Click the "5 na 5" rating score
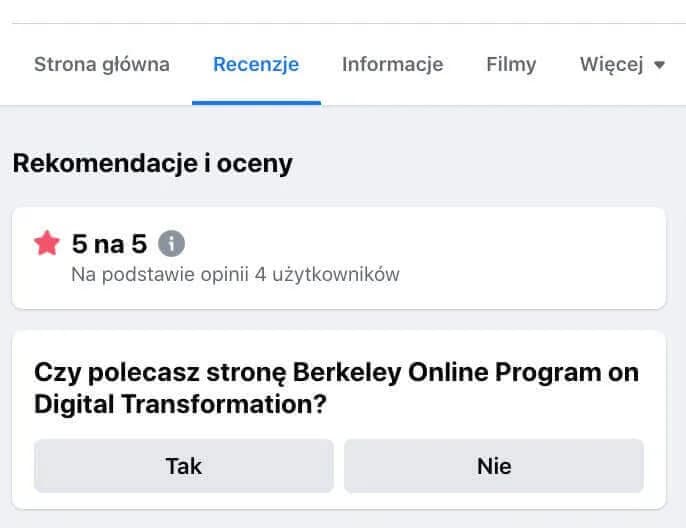Image resolution: width=686 pixels, height=528 pixels. [109, 243]
